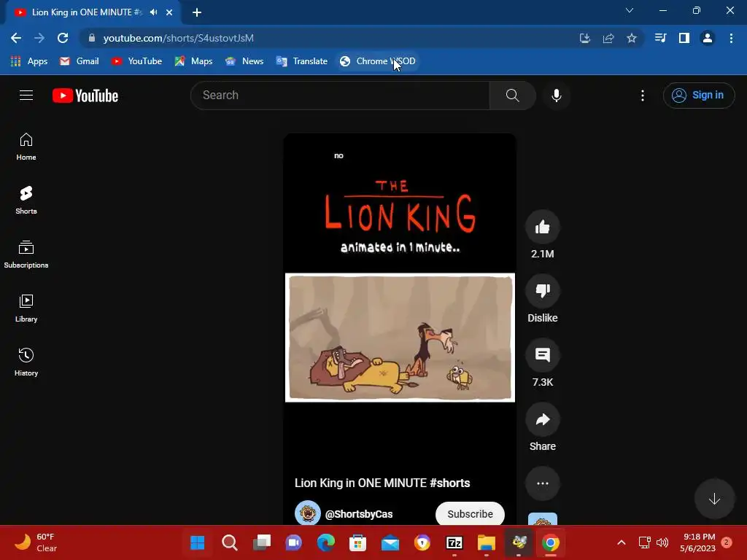Image resolution: width=747 pixels, height=560 pixels.
Task: Open Subscriptions in sidebar
Action: [26, 254]
